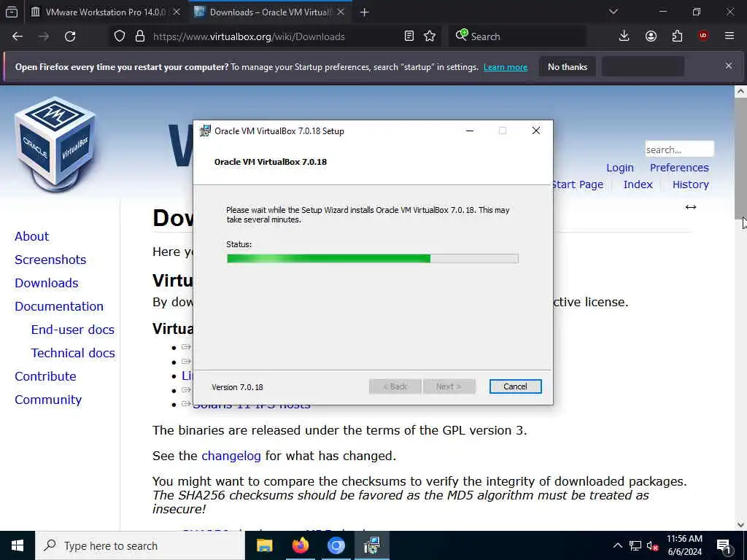Open Technical docs link
The height and width of the screenshot is (560, 747).
tap(73, 353)
